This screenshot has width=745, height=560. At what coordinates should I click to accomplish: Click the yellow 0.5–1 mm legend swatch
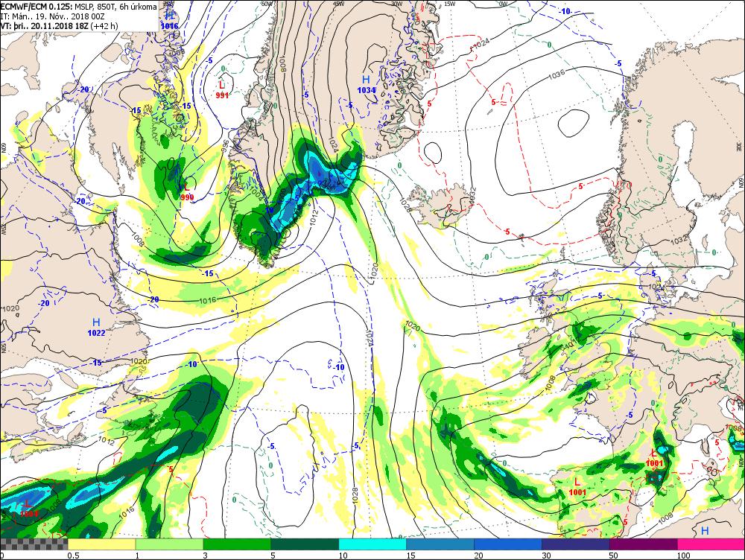point(101,544)
